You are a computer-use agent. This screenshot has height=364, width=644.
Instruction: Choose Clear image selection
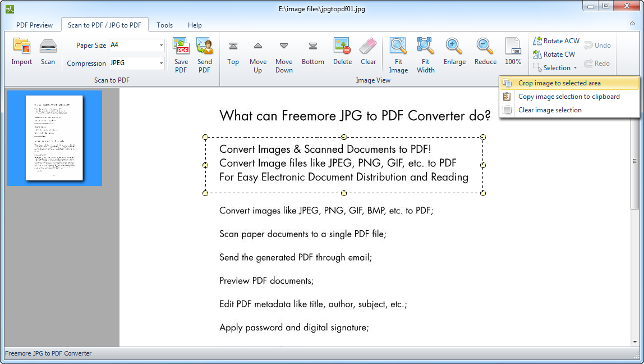coord(569,110)
